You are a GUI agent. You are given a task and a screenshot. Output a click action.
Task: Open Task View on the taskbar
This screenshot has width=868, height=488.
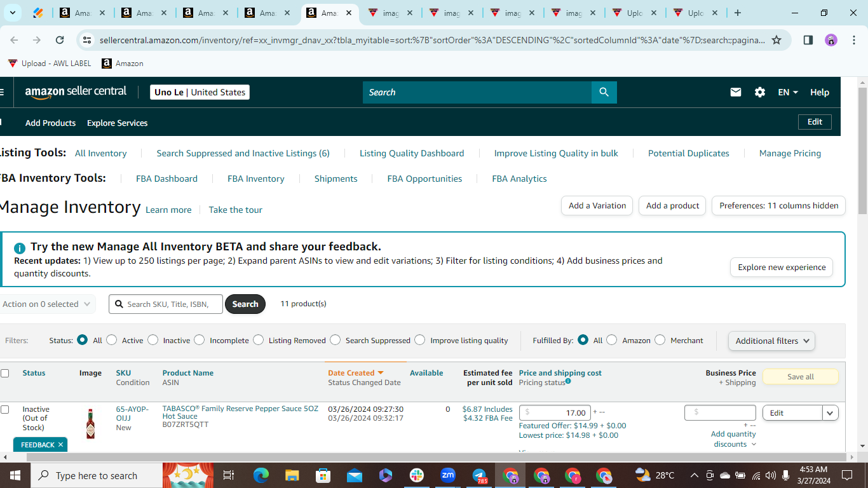229,475
